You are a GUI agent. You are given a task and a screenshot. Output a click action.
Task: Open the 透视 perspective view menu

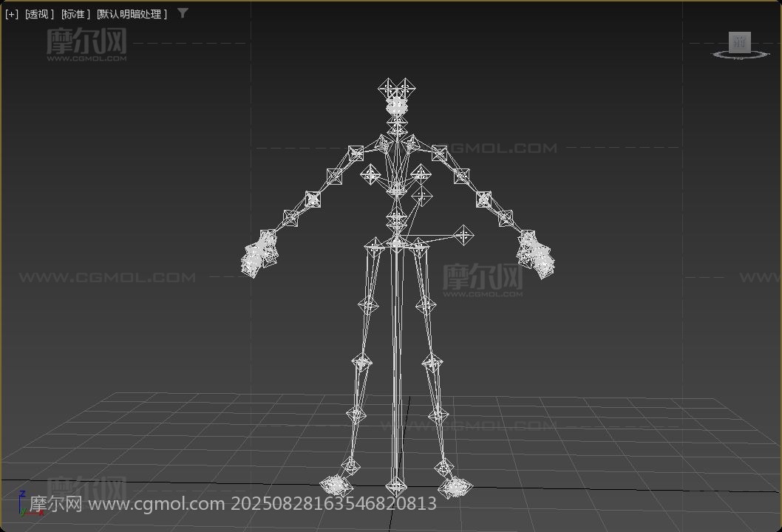coord(39,15)
